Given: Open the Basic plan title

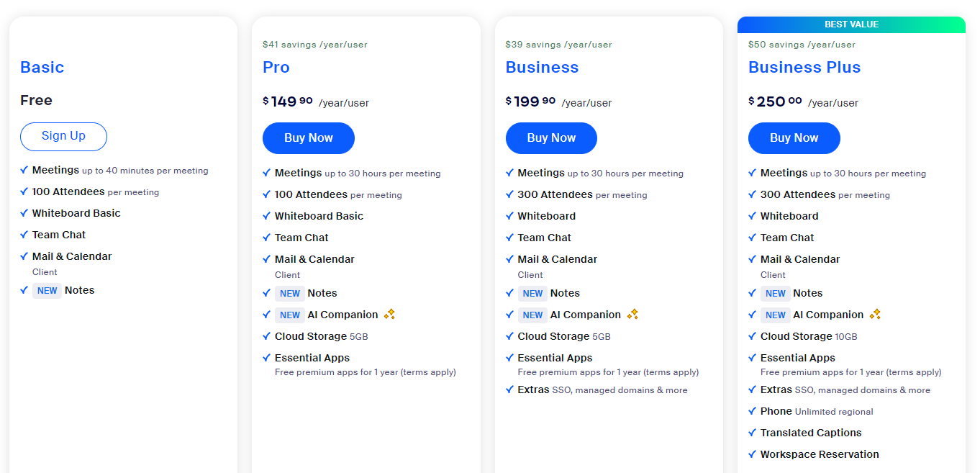Looking at the screenshot, I should pyautogui.click(x=42, y=68).
